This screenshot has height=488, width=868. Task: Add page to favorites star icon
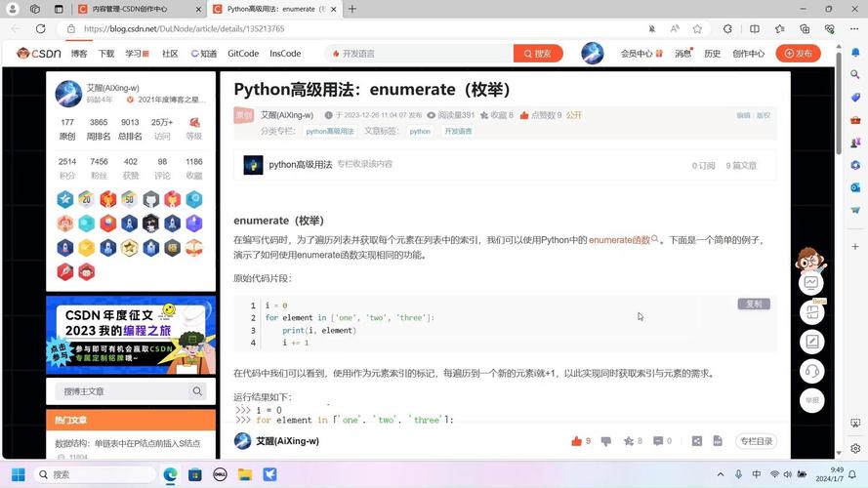tap(697, 28)
